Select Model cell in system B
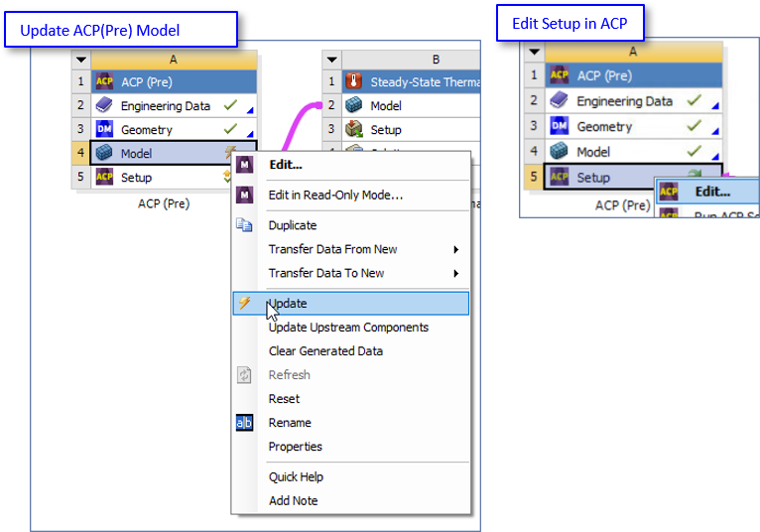The image size is (760, 532). [x=411, y=105]
